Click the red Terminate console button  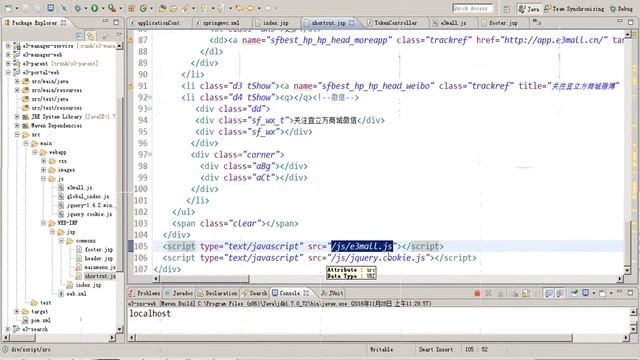pyautogui.click(x=477, y=293)
